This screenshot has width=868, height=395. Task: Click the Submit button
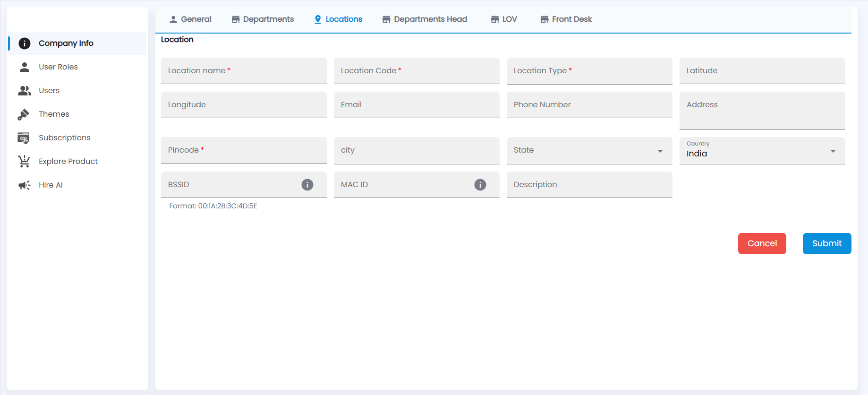[827, 243]
